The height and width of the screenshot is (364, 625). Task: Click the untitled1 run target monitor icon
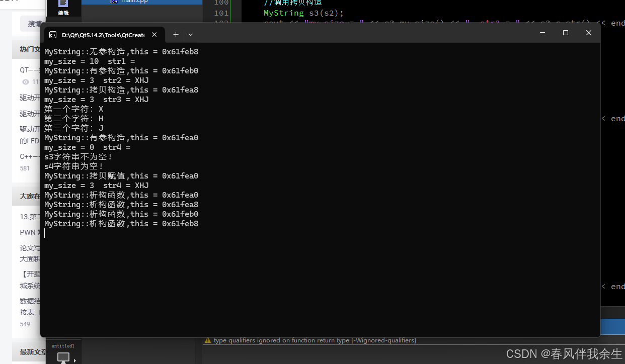tap(63, 357)
